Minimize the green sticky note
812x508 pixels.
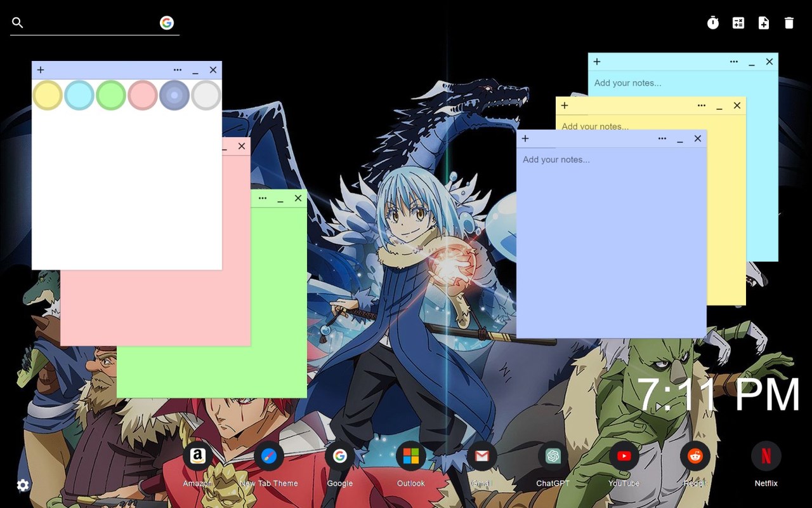pos(280,199)
